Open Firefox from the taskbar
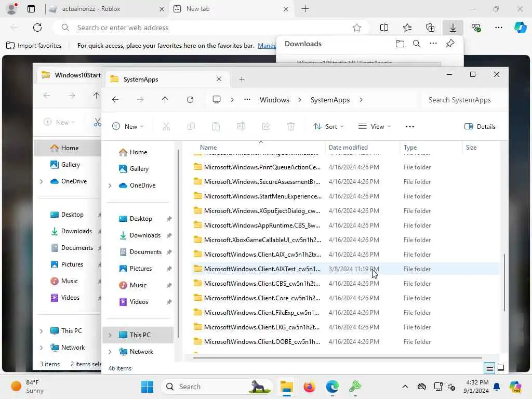This screenshot has height=399, width=532. [309, 387]
